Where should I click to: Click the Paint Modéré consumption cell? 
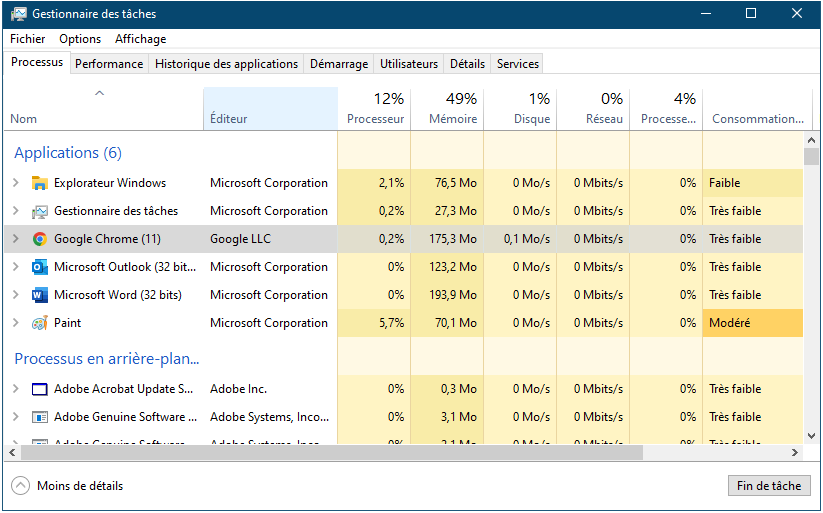click(x=753, y=323)
